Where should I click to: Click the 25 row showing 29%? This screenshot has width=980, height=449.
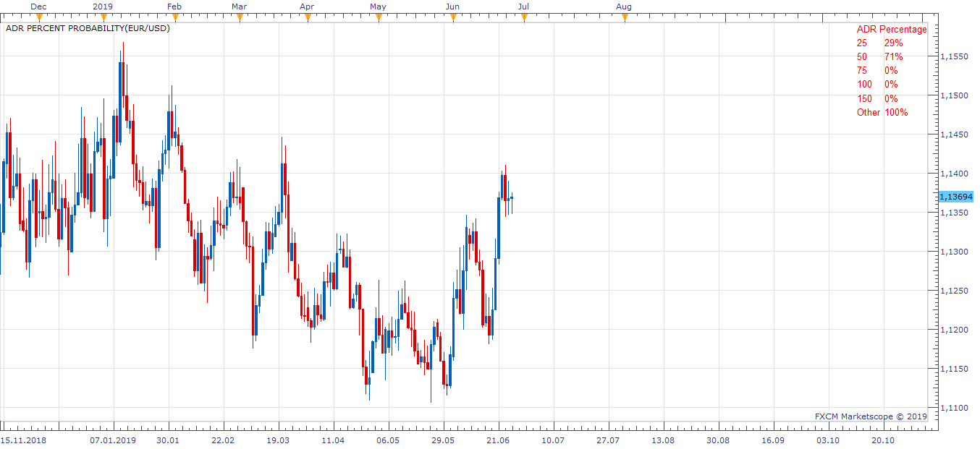tap(880, 43)
